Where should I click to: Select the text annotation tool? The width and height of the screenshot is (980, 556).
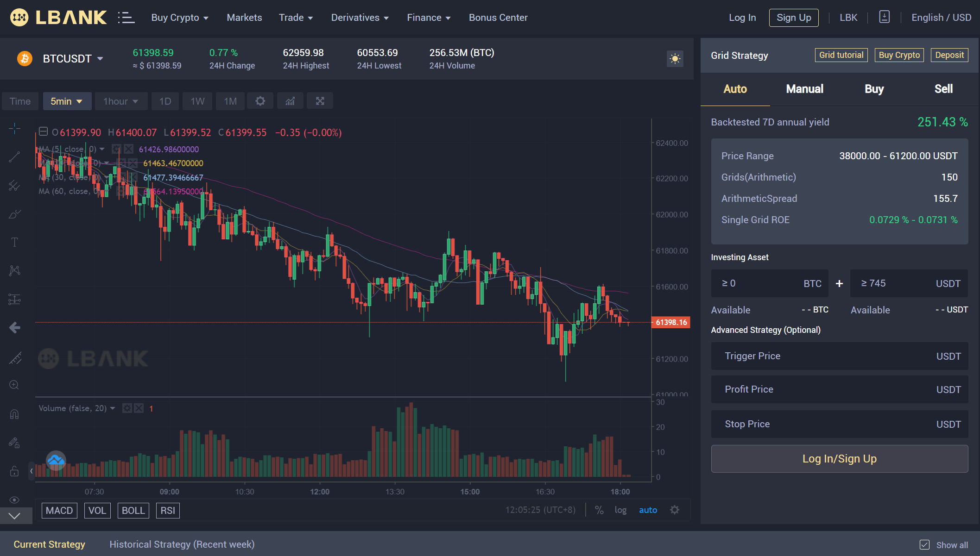[14, 242]
